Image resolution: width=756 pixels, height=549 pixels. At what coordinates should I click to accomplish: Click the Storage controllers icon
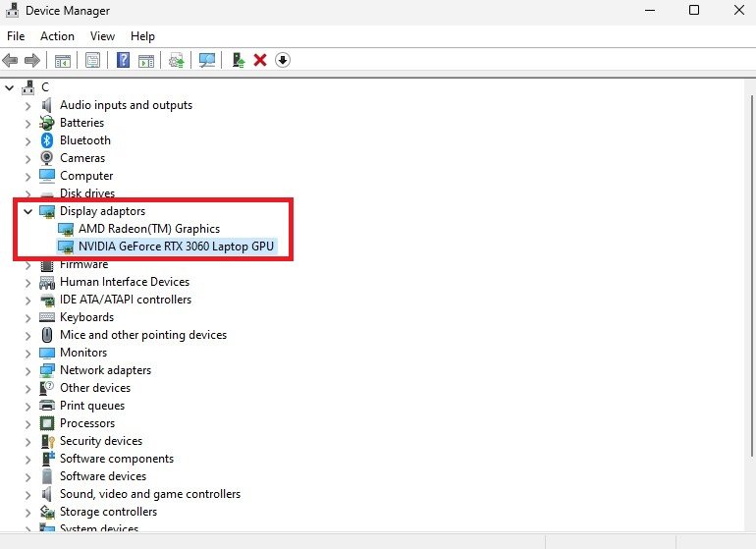tap(47, 512)
